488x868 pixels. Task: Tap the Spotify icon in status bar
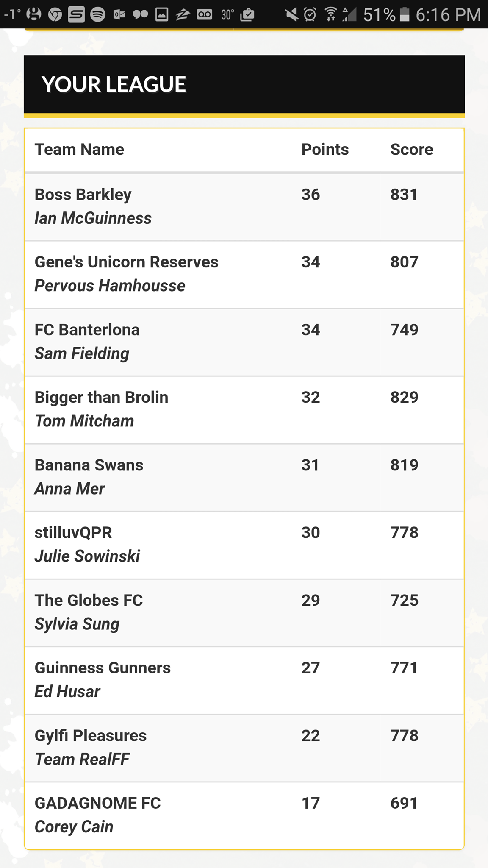[98, 15]
